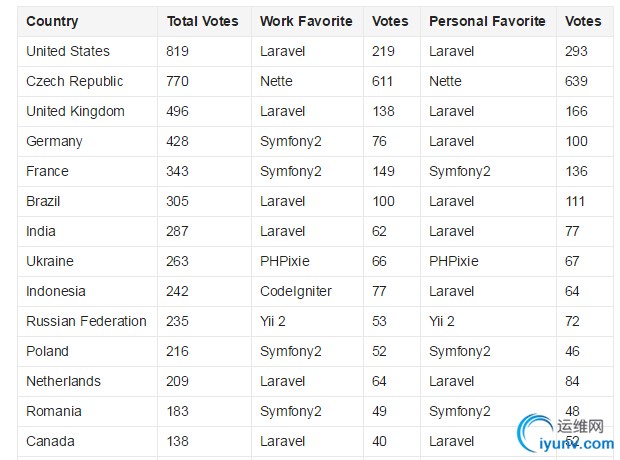This screenshot has height=460, width=620.
Task: Select the Russian Federation country cell
Action: coord(86,321)
